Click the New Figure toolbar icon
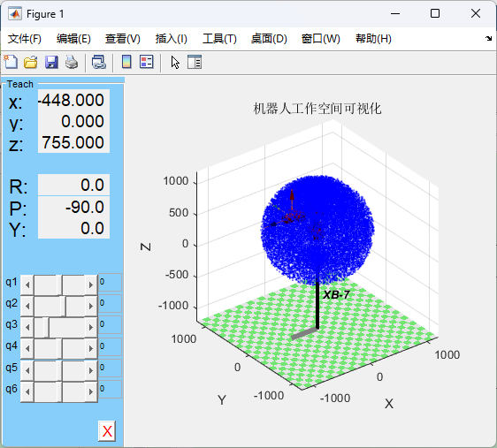 point(11,62)
